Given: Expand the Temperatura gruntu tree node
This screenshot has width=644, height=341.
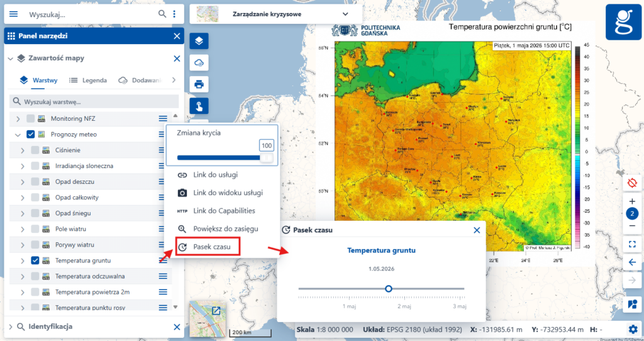Looking at the screenshot, I should [23, 260].
